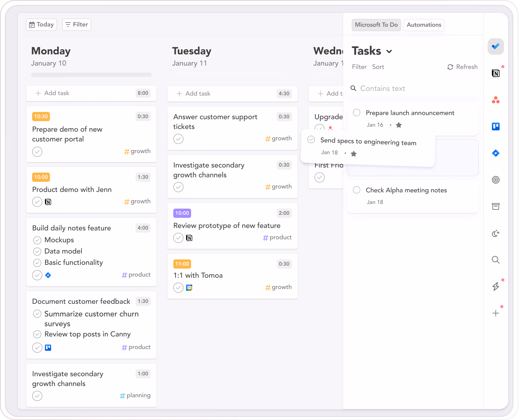Check off Summarize customer churn surveys subtask
Screen dimensions: 527x420
[37, 314]
